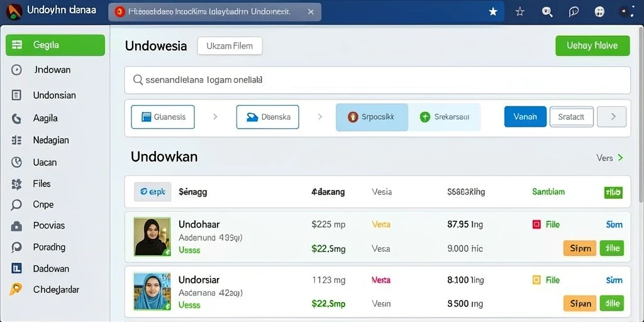This screenshot has width=644, height=322.
Task: Click the camera icon next to Poovias
Action: pyautogui.click(x=16, y=226)
